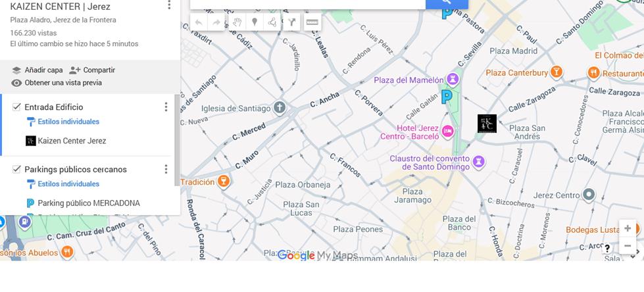This screenshot has height=292, width=644.
Task: Zoom in with the plus button
Action: pos(627,228)
